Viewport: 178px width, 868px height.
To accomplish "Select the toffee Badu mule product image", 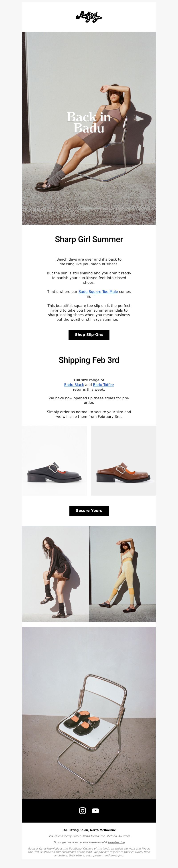I will click(123, 460).
